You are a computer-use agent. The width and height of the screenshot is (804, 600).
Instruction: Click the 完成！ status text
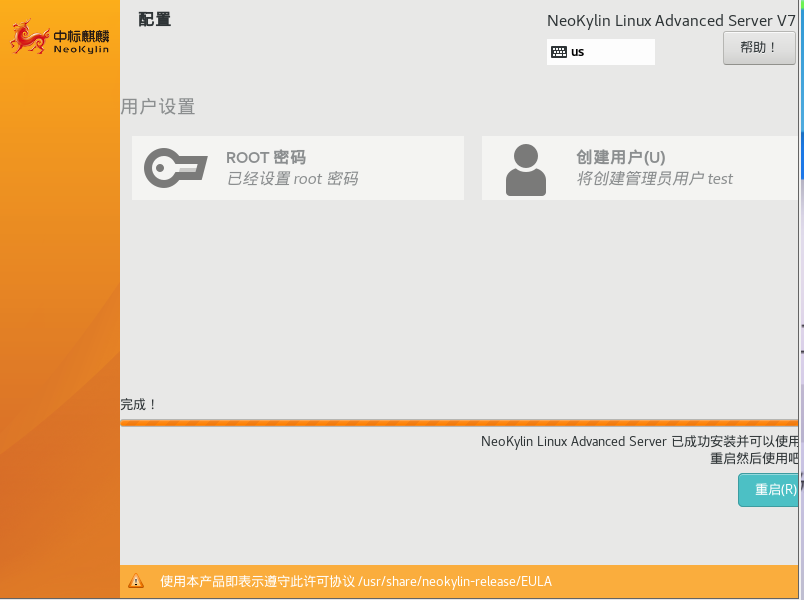point(138,405)
